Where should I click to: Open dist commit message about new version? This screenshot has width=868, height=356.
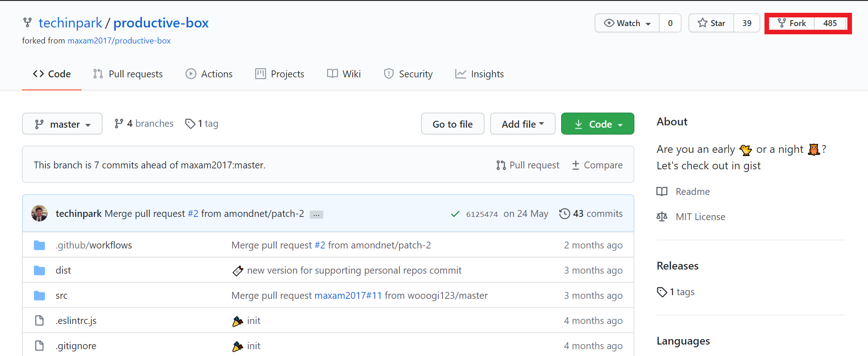(x=347, y=270)
